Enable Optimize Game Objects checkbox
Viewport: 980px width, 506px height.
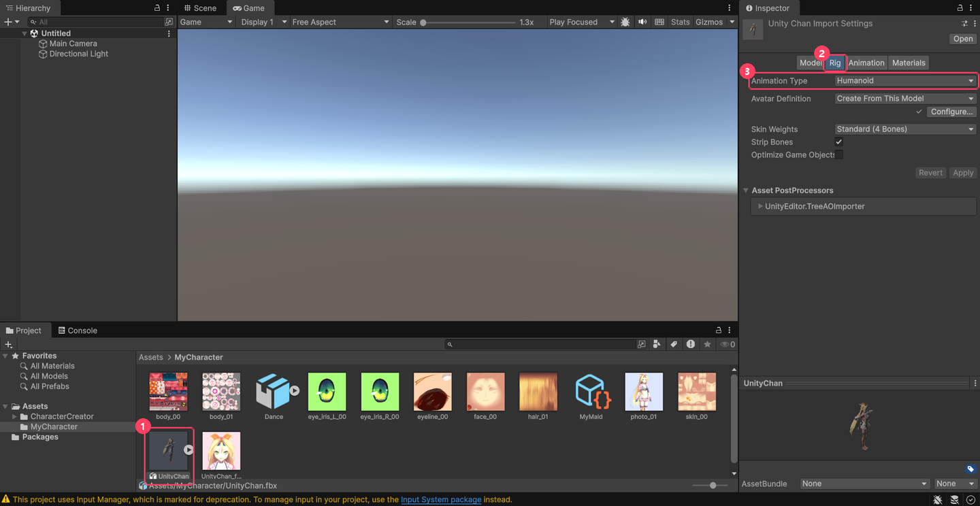[x=839, y=155]
